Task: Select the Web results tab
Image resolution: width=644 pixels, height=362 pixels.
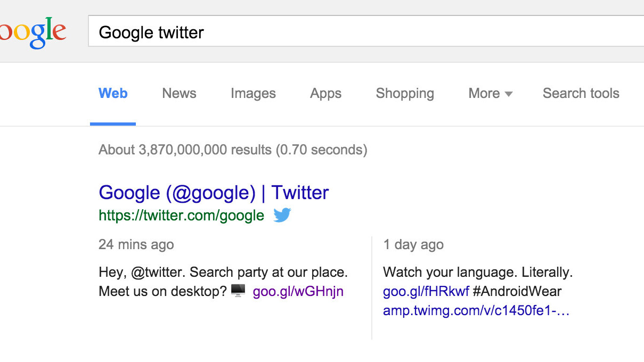Action: coord(113,94)
